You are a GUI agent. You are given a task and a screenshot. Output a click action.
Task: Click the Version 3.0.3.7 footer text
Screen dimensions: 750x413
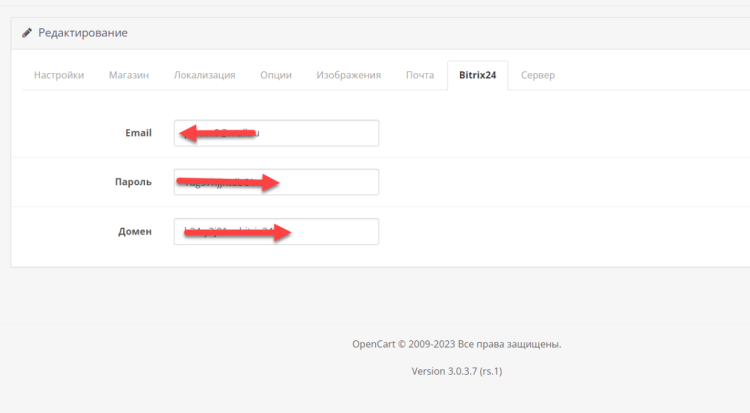456,371
